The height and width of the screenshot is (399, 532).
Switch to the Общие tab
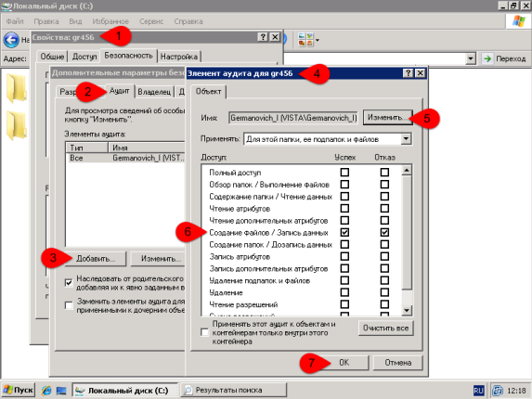tap(52, 57)
